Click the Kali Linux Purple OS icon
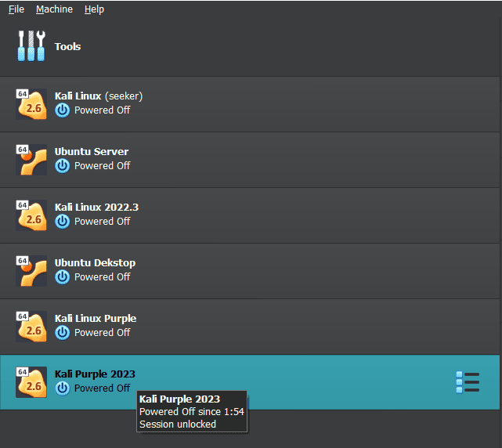The image size is (502, 448). (x=31, y=327)
